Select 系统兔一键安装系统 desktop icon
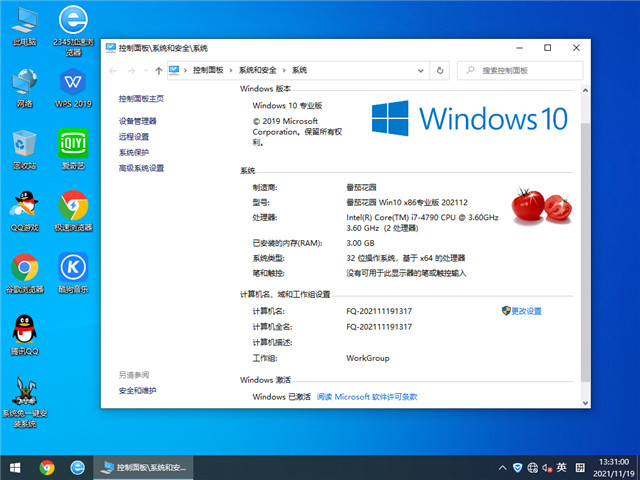Screen dimensions: 640x480 [x=24, y=402]
